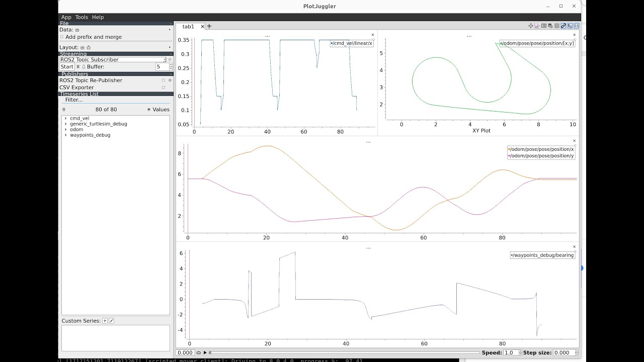The height and width of the screenshot is (362, 644).
Task: Click the Buffer spinner arrows
Action: [171, 66]
